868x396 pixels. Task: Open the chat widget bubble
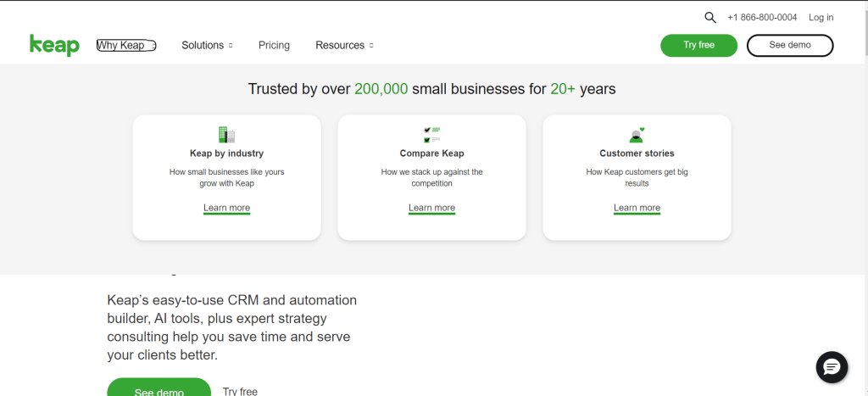point(831,367)
